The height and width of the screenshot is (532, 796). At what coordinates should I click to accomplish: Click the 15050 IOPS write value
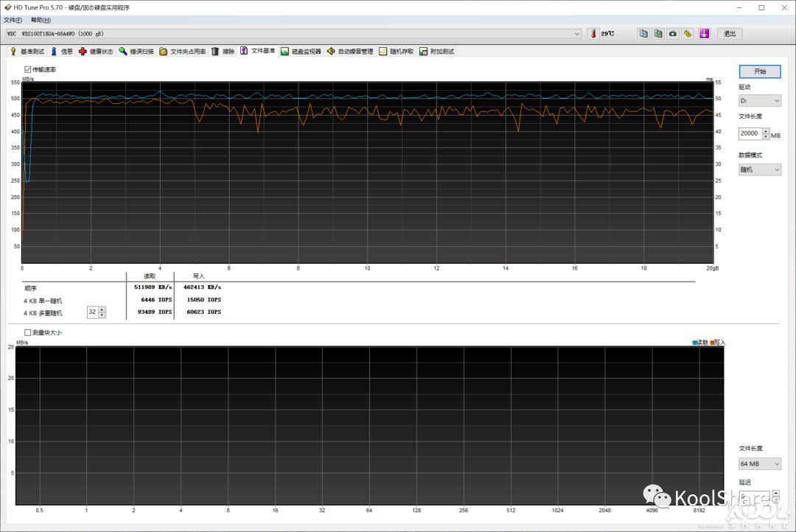point(204,300)
